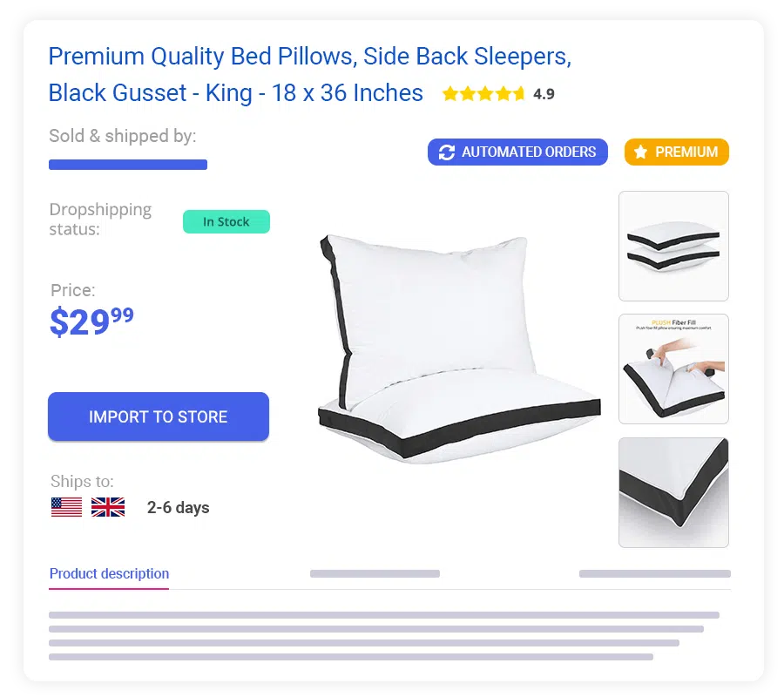Click the 4.9 rating number
784x697 pixels.
point(544,94)
